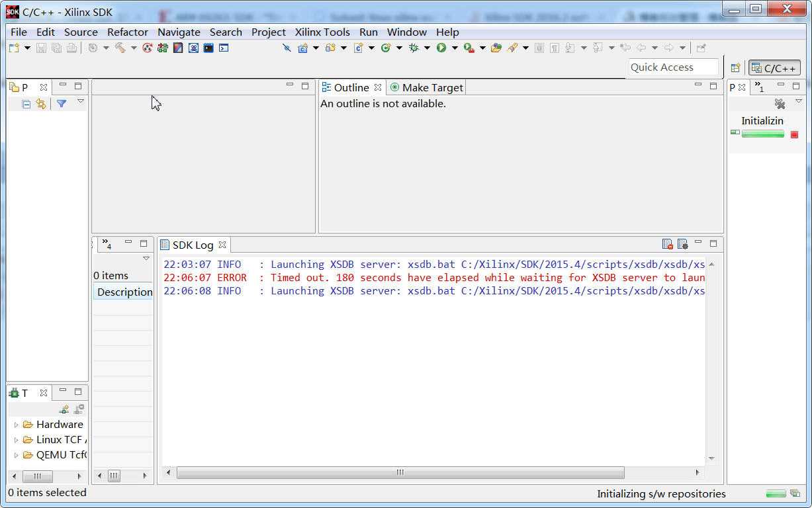Open the Build hammer tool

(x=120, y=48)
